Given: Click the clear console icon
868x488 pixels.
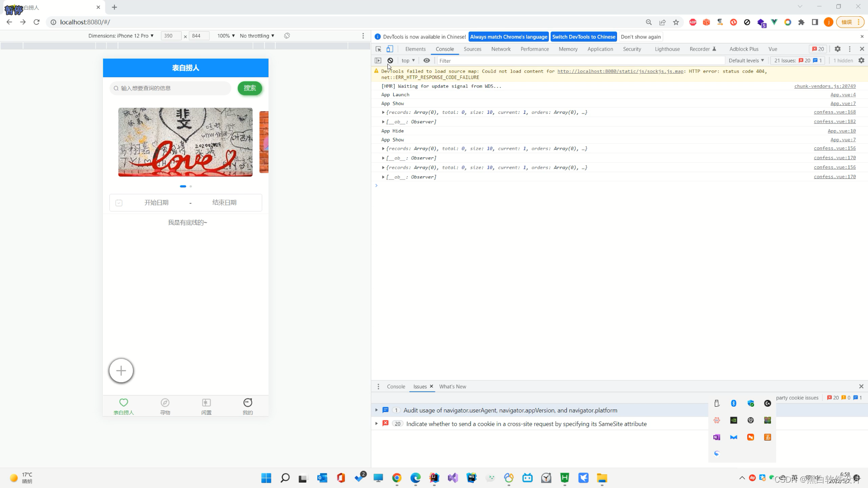Looking at the screenshot, I should click(x=391, y=60).
